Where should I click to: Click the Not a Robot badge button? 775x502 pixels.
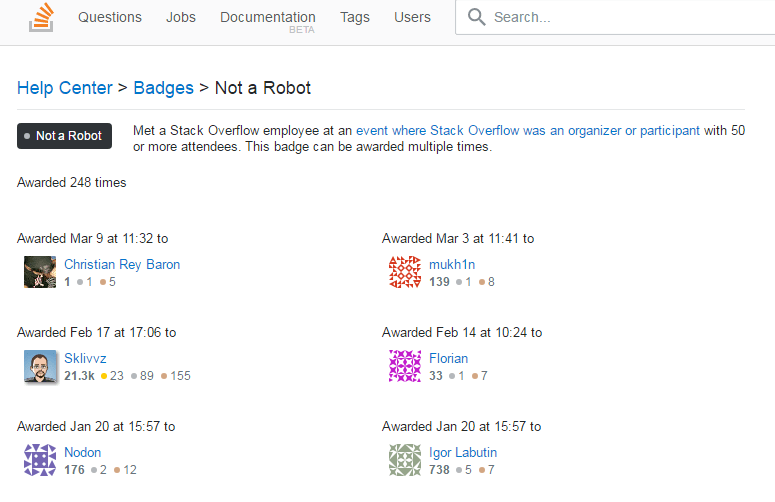pyautogui.click(x=64, y=136)
